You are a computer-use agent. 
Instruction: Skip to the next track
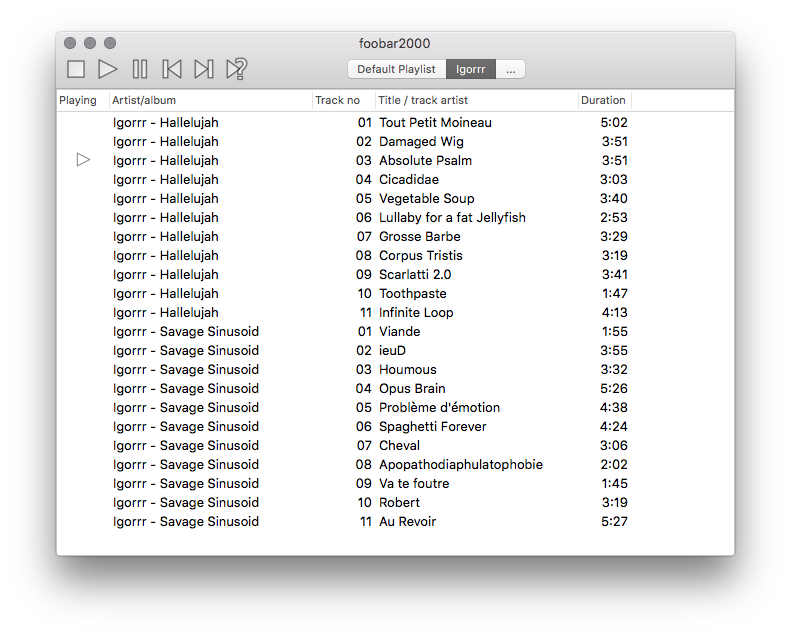204,69
